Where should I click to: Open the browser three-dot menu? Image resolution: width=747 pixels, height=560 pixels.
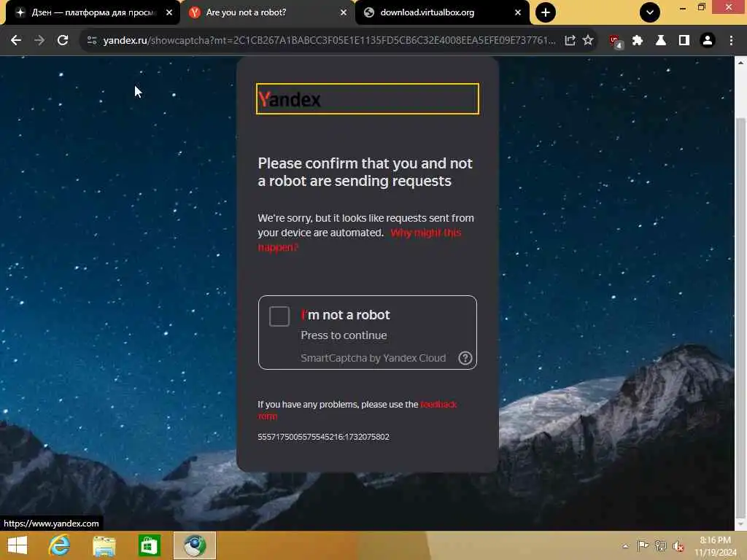coord(731,41)
